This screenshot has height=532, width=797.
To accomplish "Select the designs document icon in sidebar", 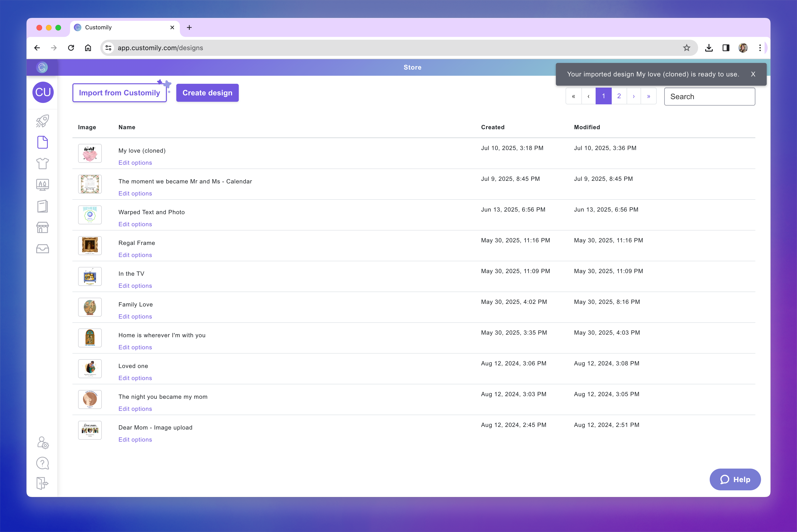I will 42,142.
